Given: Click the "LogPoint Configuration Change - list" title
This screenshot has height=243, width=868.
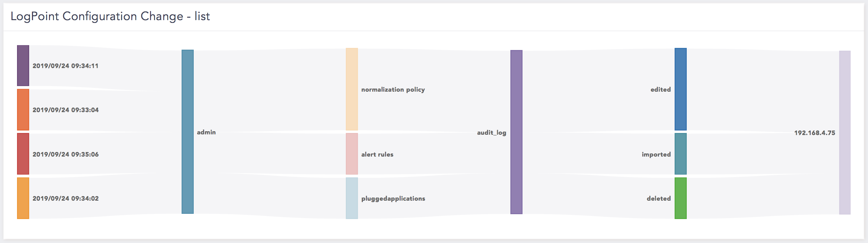Looking at the screenshot, I should point(110,16).
